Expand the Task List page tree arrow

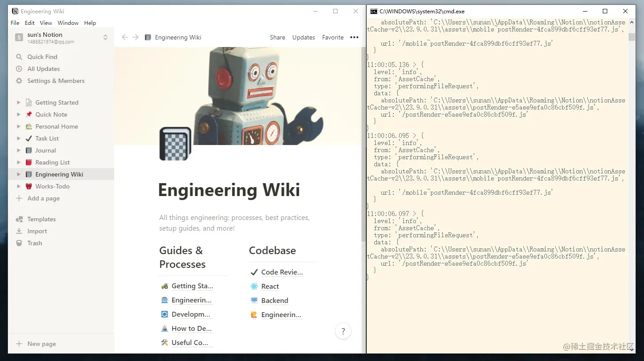point(19,138)
